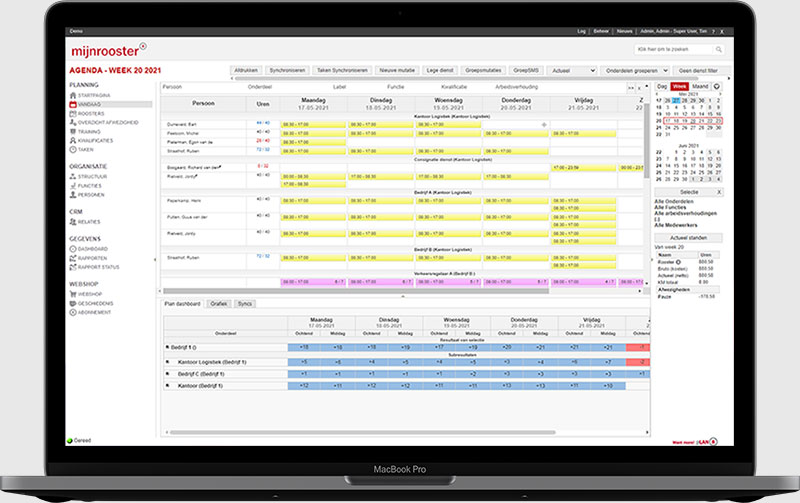Go to Taken clock icon

click(75, 150)
